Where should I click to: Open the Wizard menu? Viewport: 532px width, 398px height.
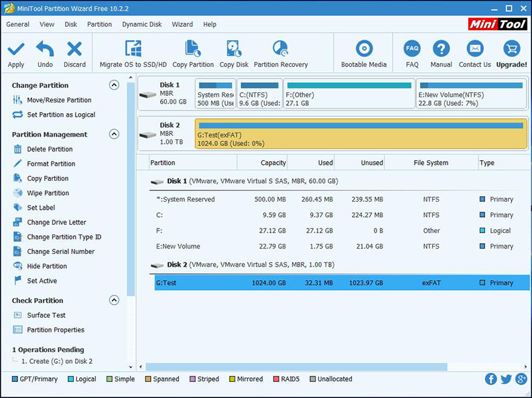182,24
